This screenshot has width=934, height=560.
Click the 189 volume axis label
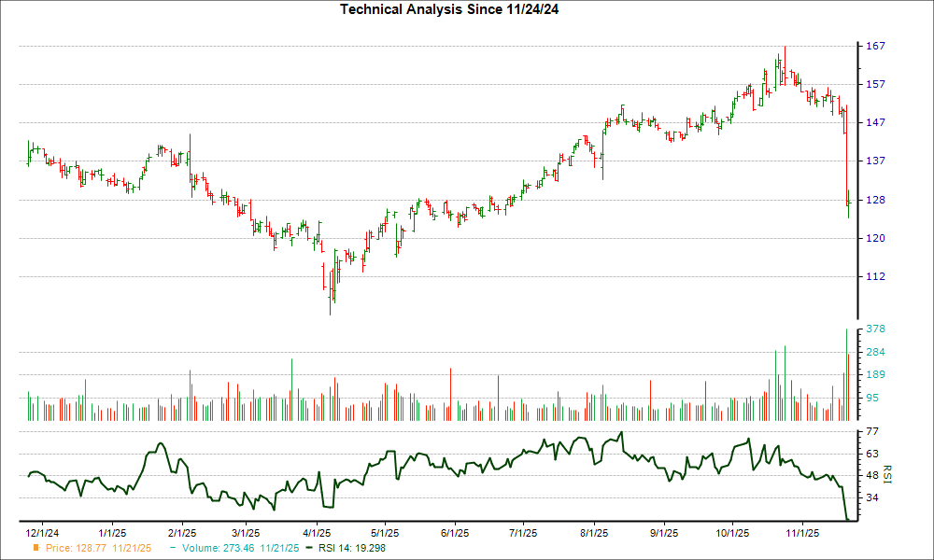(875, 375)
